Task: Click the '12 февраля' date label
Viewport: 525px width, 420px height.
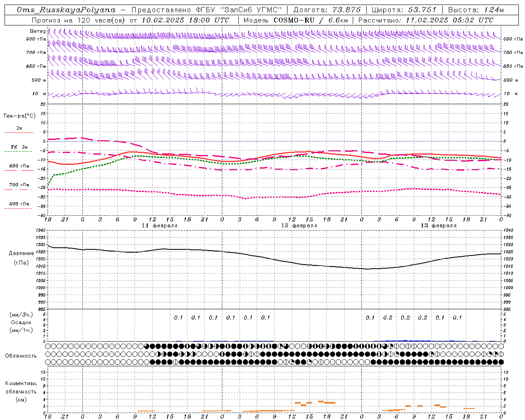Action: coord(299,226)
